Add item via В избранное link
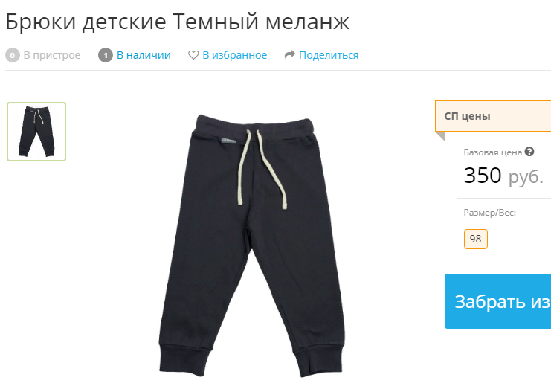The width and height of the screenshot is (551, 392). (235, 55)
